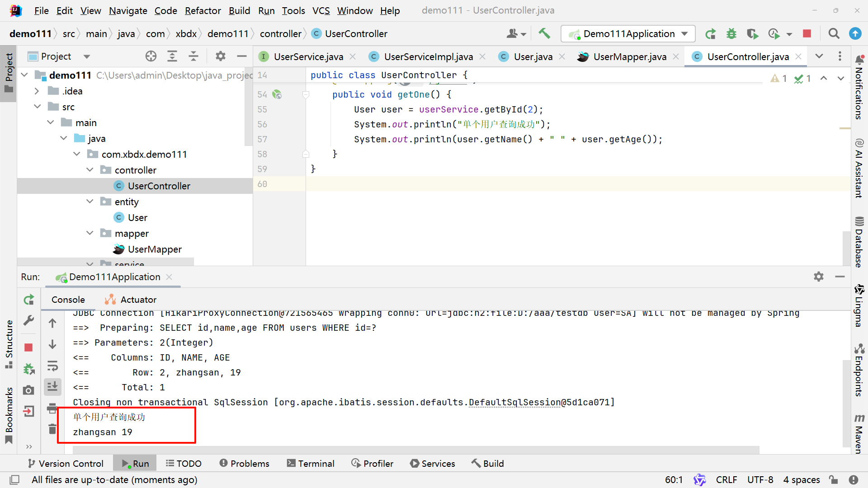This screenshot has height=488, width=868.
Task: Collapse the controller package node
Action: click(x=90, y=170)
